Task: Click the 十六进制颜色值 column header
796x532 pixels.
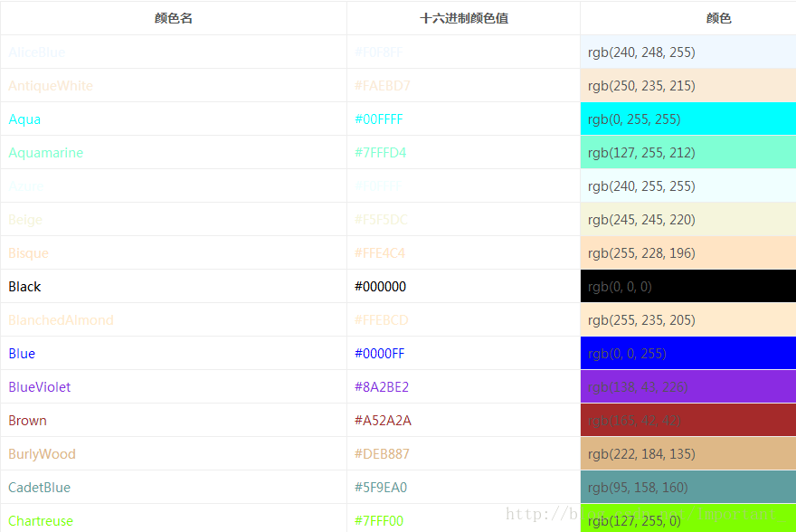Action: click(464, 18)
